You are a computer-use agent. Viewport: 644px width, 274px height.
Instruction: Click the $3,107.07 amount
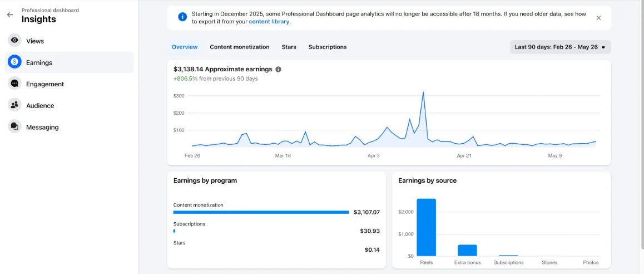tap(366, 212)
